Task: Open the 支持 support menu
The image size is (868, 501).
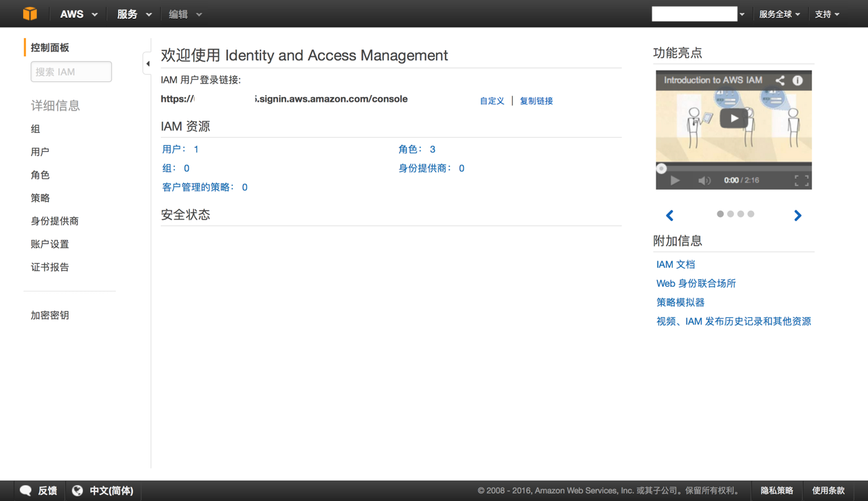Action: pyautogui.click(x=827, y=14)
